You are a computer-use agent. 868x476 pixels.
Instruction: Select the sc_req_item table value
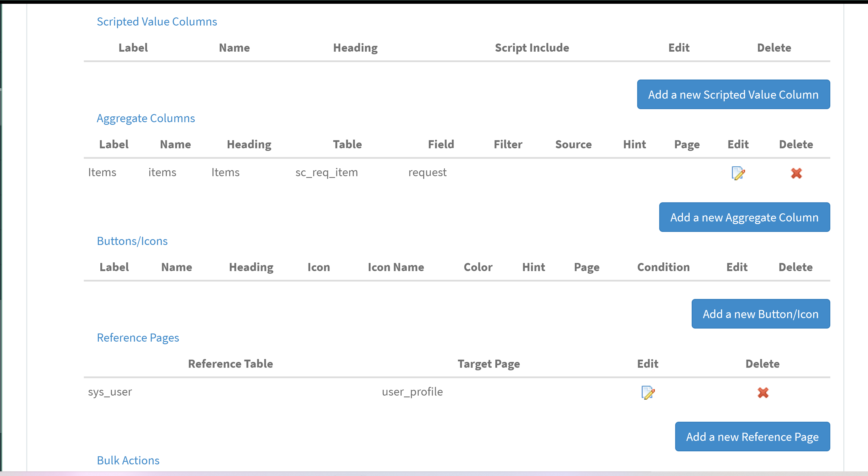click(x=327, y=172)
